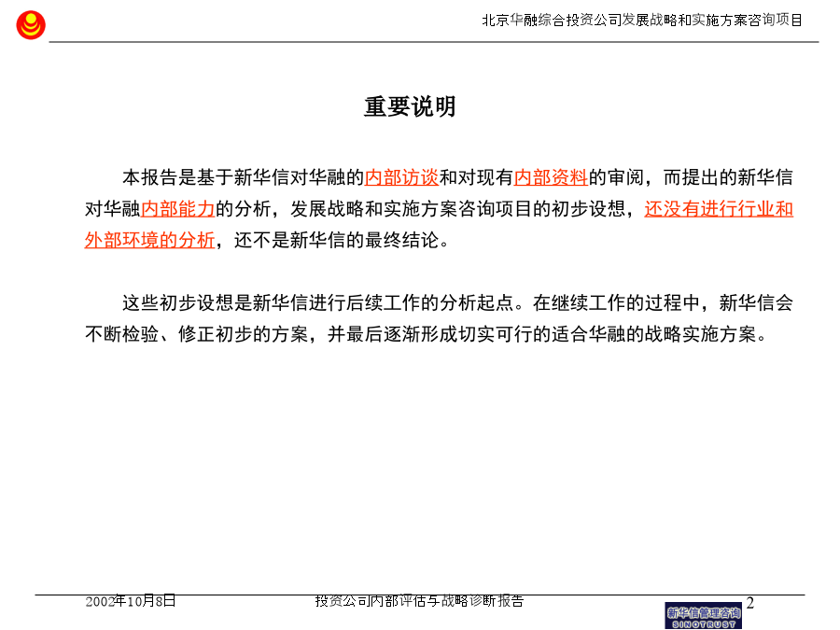Open the underlined 内部访谈 link
Image resolution: width=840 pixels, height=630 pixels.
(x=401, y=177)
